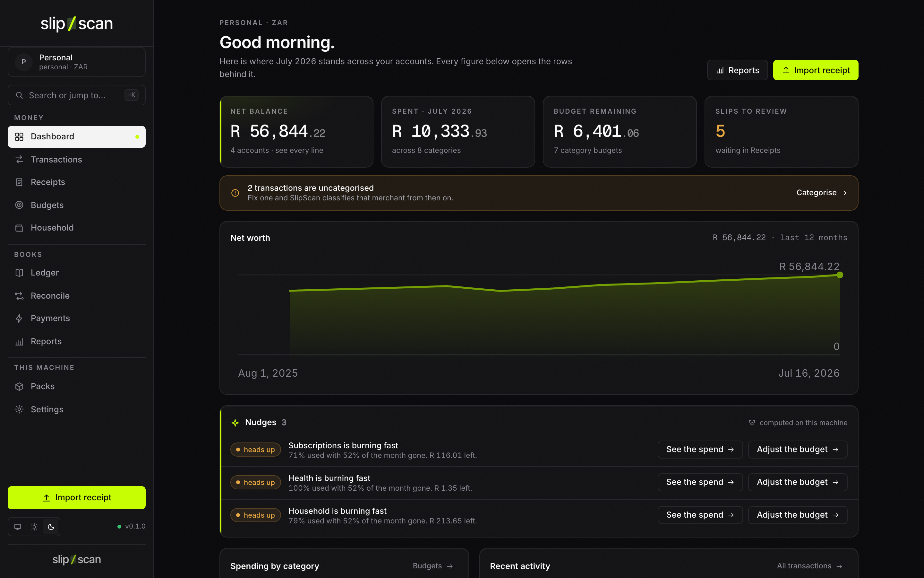Open Dashboard in the sidebar
Screen dimensions: 924x578
pos(76,136)
